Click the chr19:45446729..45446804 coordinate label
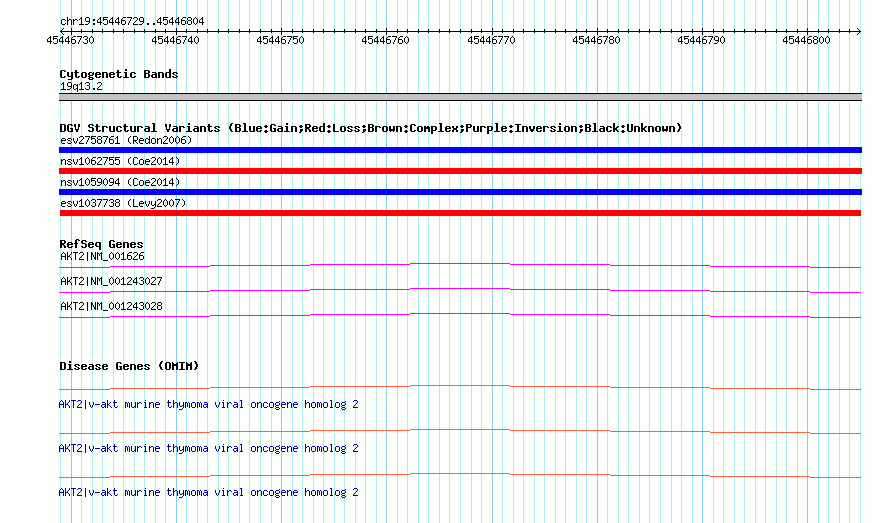890x523 pixels. (132, 22)
